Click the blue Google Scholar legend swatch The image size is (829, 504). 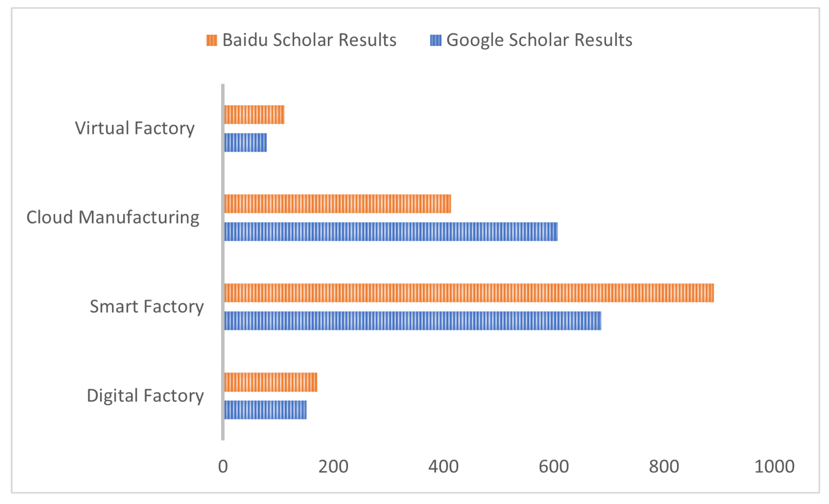435,40
